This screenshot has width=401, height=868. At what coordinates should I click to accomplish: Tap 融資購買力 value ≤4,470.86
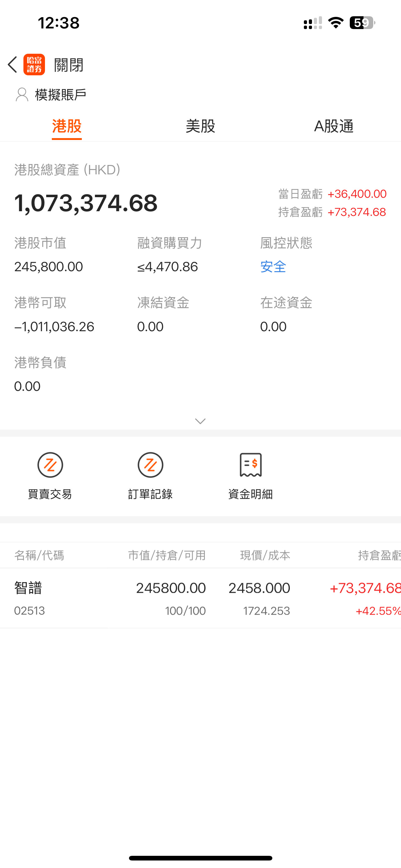[x=167, y=267]
